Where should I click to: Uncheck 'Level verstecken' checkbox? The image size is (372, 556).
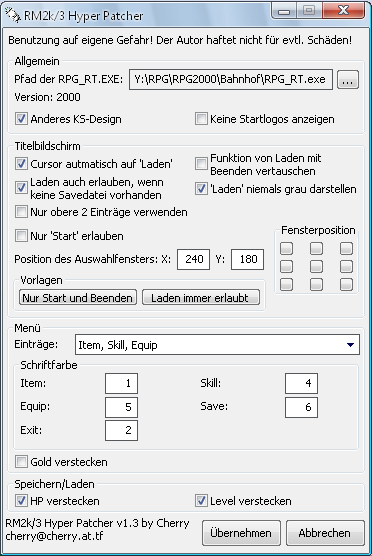201,501
